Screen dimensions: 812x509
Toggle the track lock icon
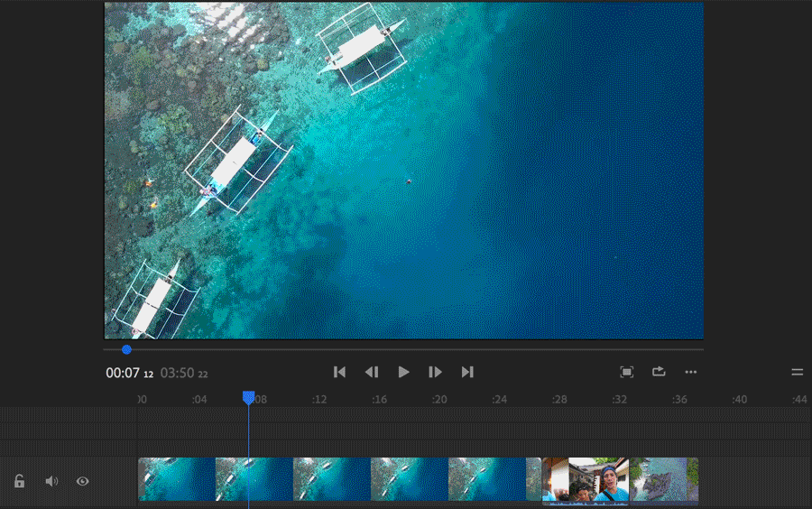click(x=19, y=481)
